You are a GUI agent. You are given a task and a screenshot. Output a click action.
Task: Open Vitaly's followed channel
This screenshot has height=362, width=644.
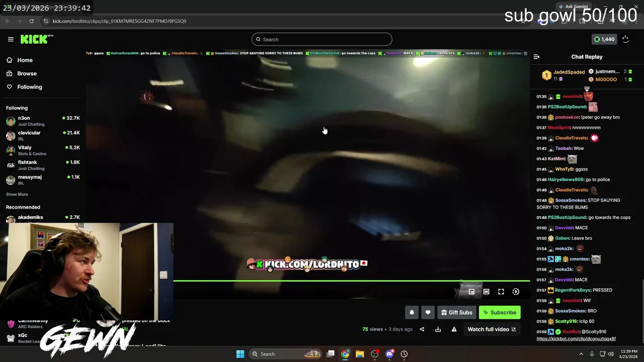point(43,150)
